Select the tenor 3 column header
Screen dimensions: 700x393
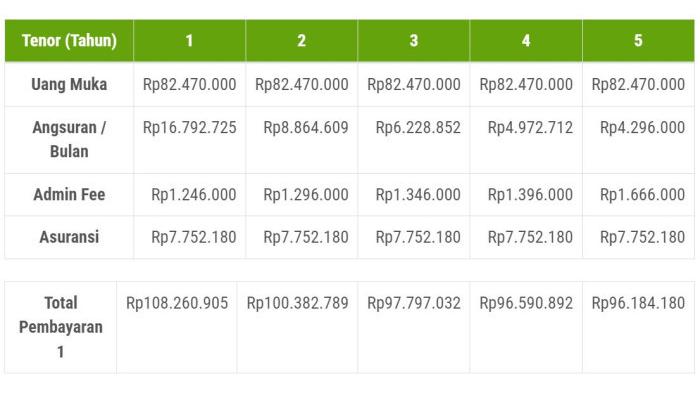(414, 41)
